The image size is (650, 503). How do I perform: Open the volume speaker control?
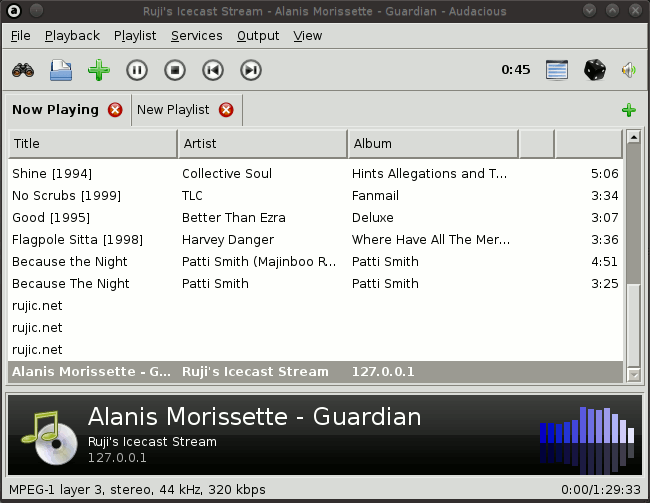(x=629, y=70)
